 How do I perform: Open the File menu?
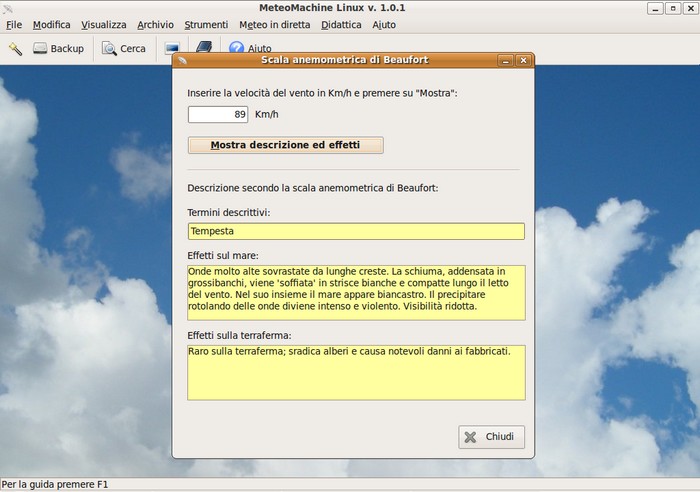(14, 25)
